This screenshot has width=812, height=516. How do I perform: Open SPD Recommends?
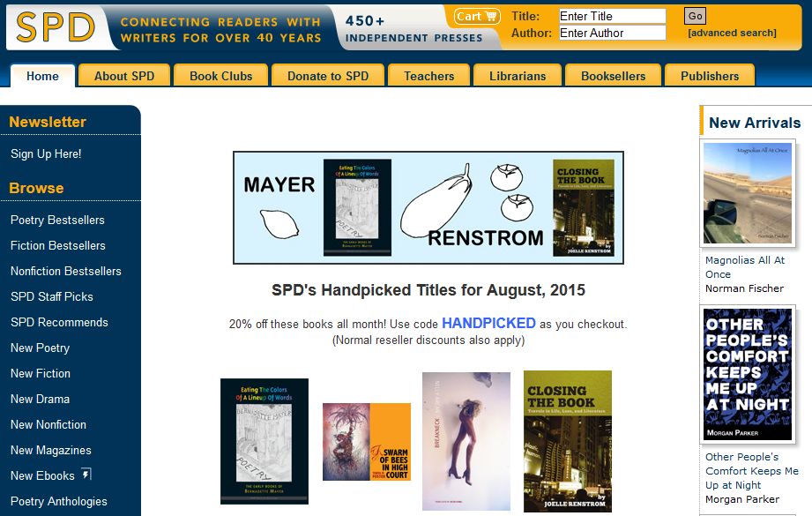click(x=60, y=322)
